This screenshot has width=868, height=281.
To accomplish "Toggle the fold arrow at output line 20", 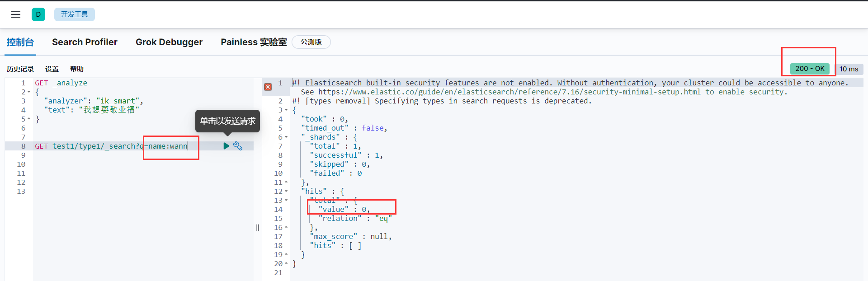I will 286,264.
